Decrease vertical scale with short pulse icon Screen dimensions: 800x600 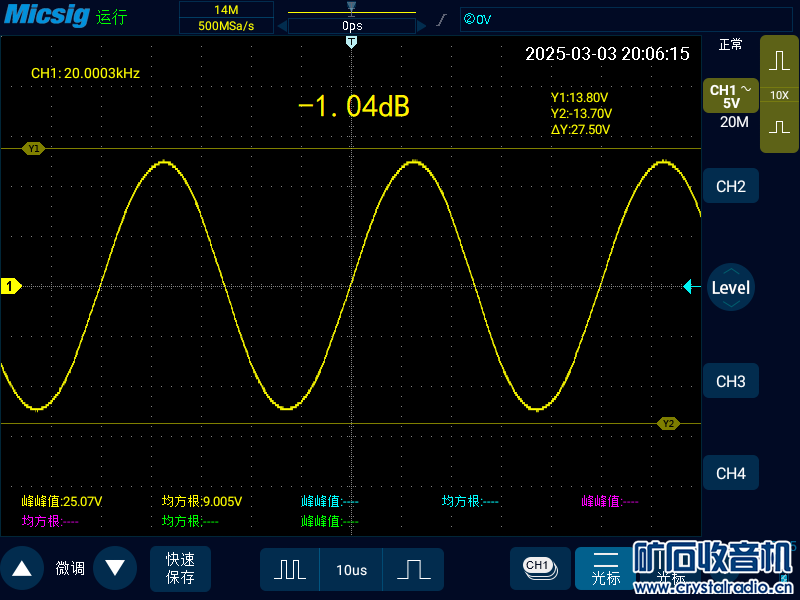click(x=779, y=127)
